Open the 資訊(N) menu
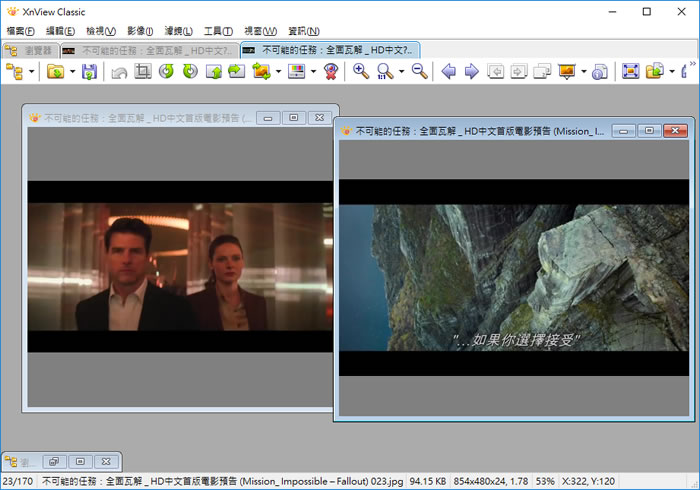The height and width of the screenshot is (490, 700). 304,31
